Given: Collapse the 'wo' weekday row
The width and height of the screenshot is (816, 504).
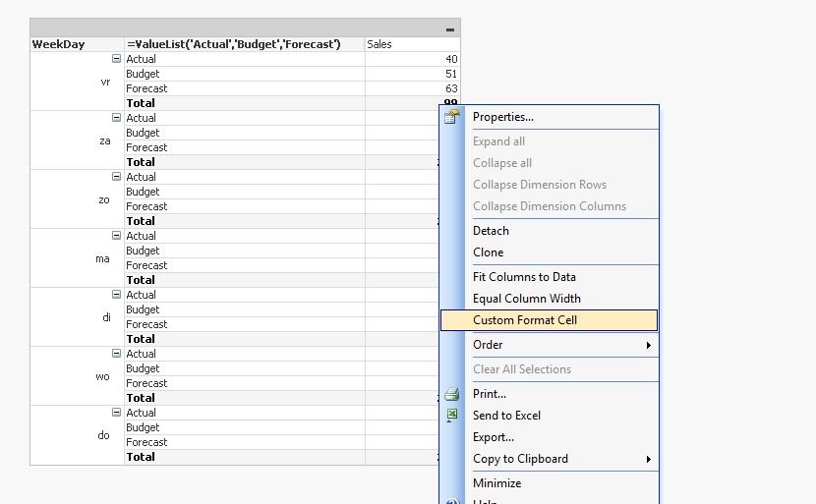Looking at the screenshot, I should point(118,354).
